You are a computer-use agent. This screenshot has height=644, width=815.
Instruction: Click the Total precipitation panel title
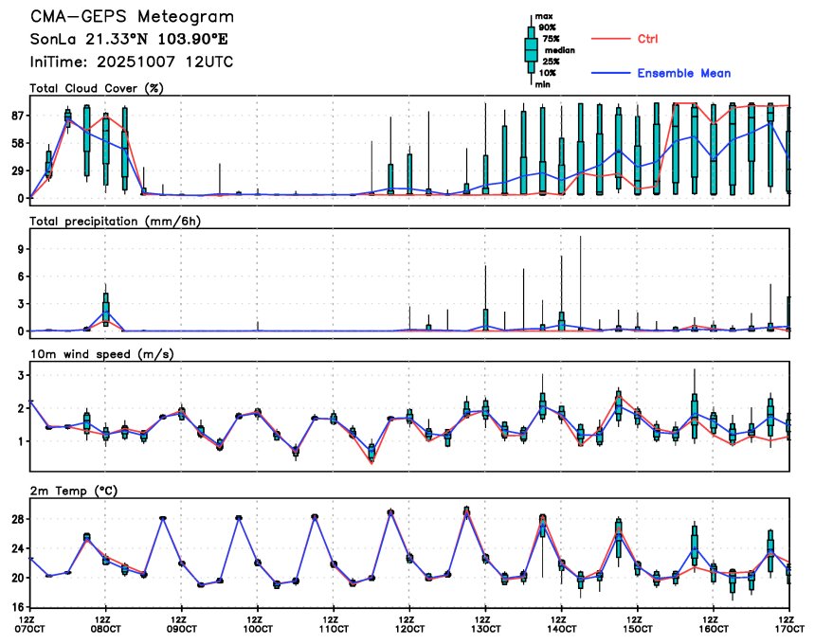click(x=115, y=222)
